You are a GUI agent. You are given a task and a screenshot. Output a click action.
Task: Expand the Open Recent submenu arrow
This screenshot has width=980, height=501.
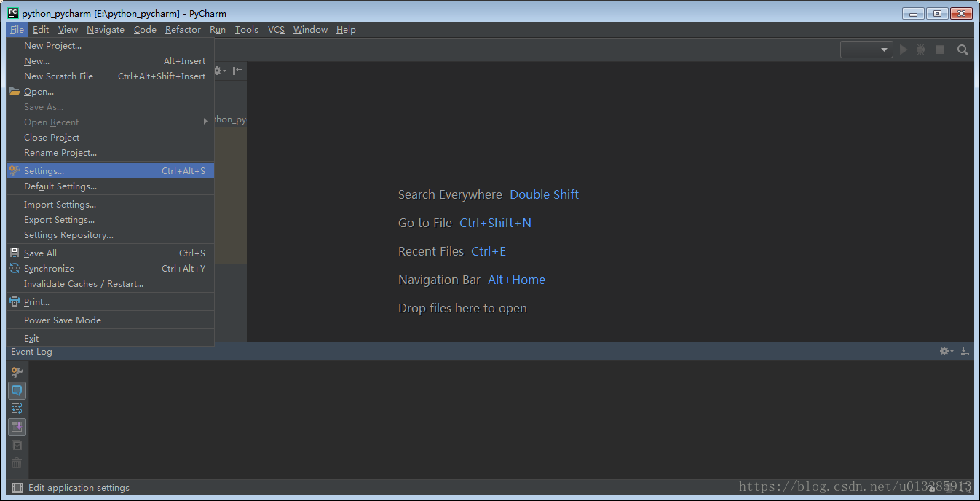point(206,122)
